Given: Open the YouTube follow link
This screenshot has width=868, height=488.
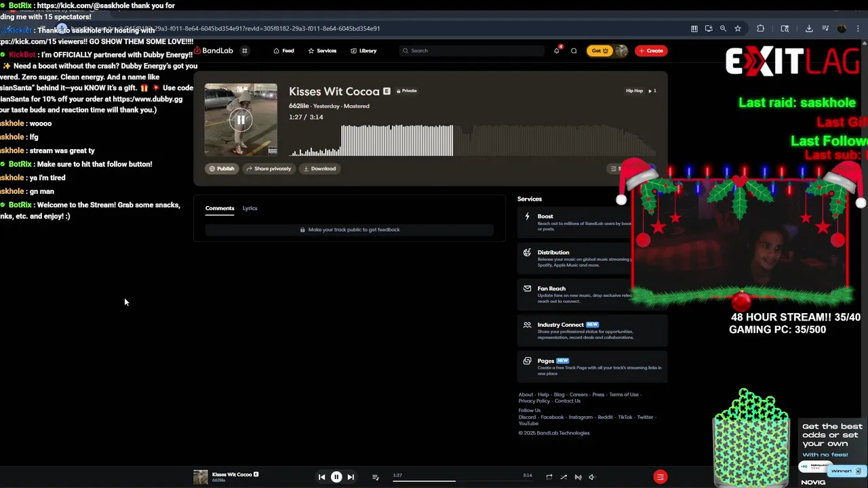Looking at the screenshot, I should point(528,424).
